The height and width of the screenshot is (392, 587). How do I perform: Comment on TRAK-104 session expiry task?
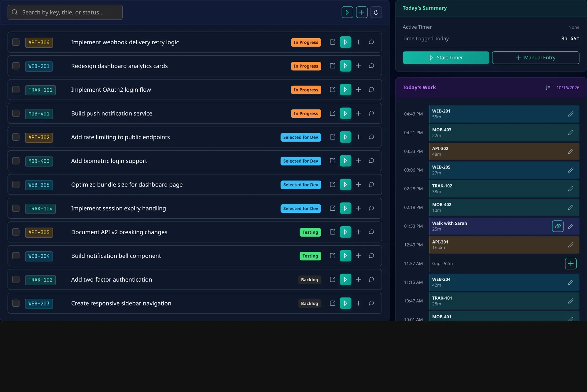coord(371,208)
